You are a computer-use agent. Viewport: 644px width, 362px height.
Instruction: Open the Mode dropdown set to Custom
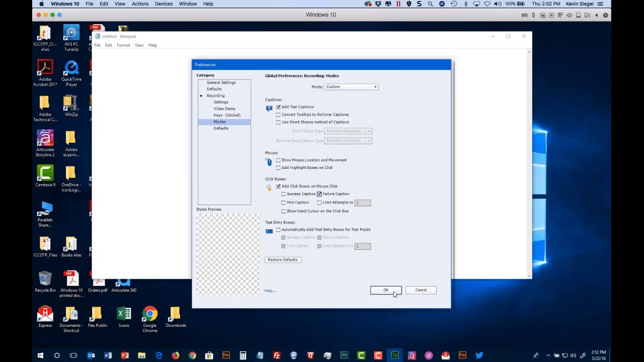[351, 87]
